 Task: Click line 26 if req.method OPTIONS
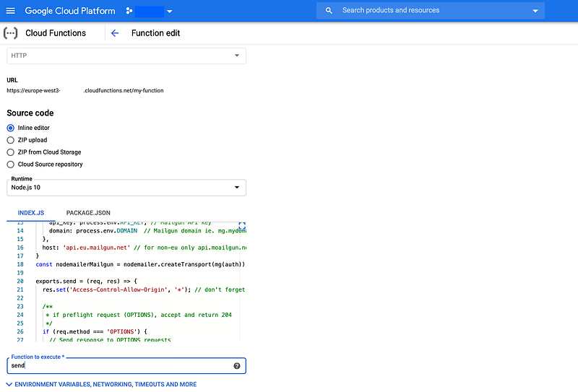point(95,331)
